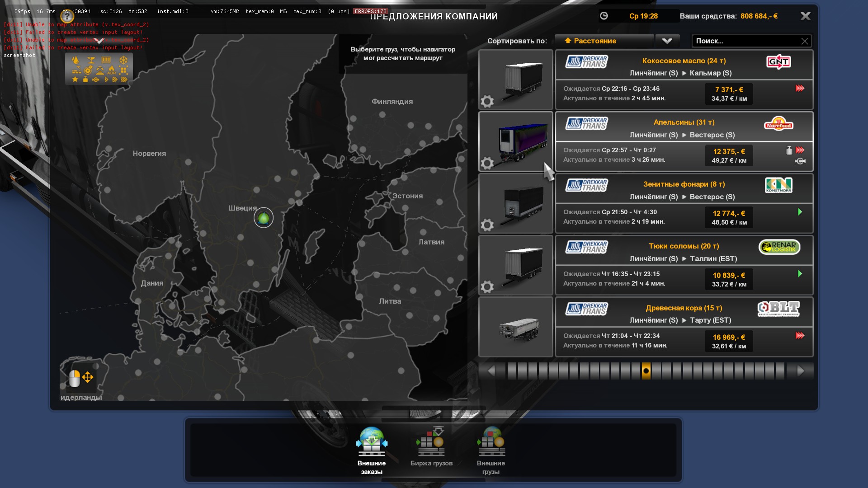Click double-trailer icon on oranges job
The height and width of the screenshot is (488, 868).
point(800,161)
